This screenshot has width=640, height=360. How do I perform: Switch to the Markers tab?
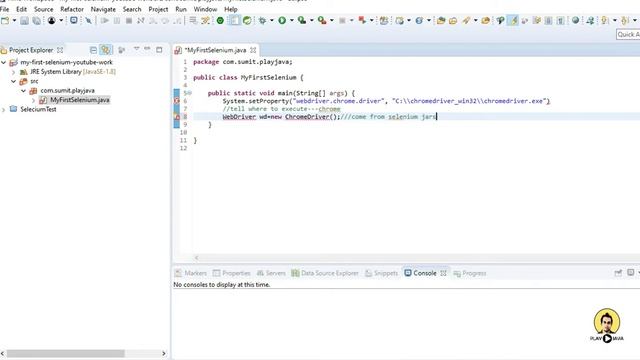[191, 273]
